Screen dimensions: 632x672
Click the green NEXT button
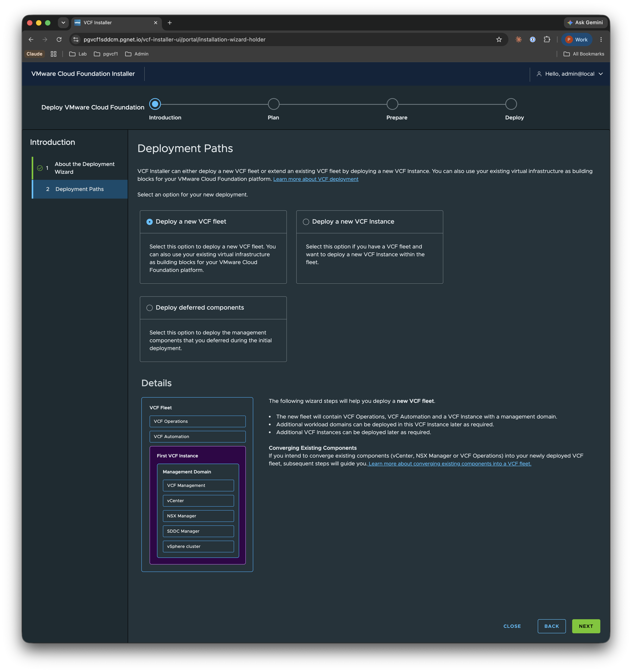tap(586, 626)
